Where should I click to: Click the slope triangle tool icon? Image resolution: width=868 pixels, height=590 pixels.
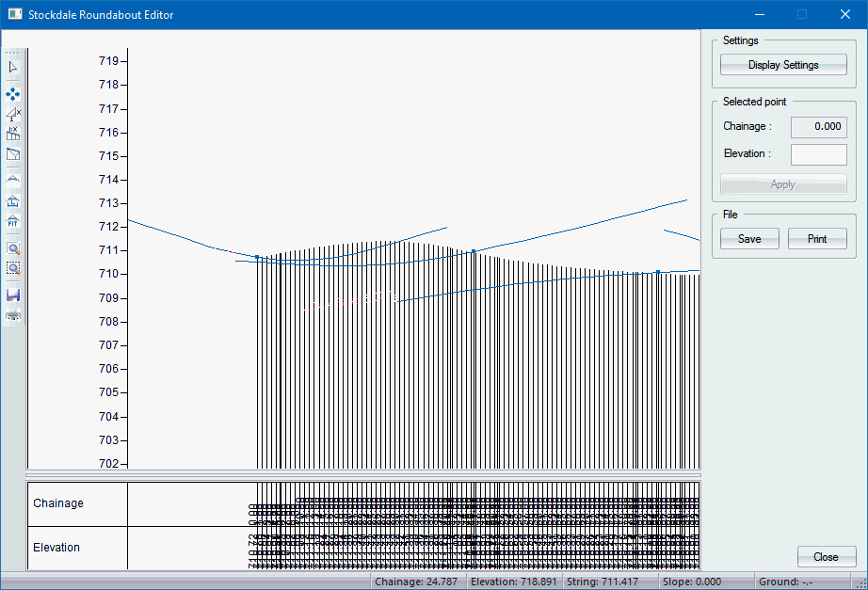pos(13,114)
